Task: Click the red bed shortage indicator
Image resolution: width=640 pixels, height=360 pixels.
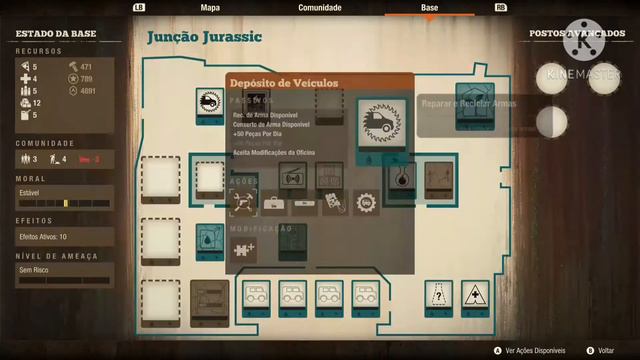Action: (x=89, y=159)
